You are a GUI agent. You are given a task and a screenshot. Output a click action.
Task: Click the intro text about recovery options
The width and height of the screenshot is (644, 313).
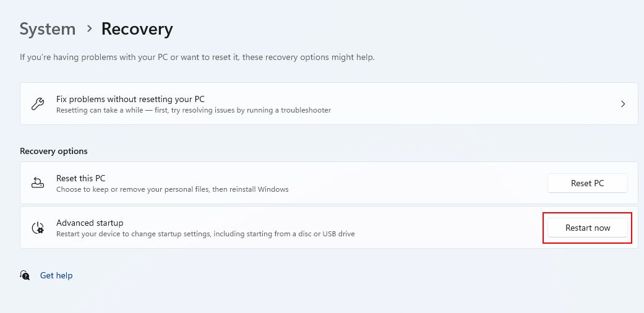point(197,57)
